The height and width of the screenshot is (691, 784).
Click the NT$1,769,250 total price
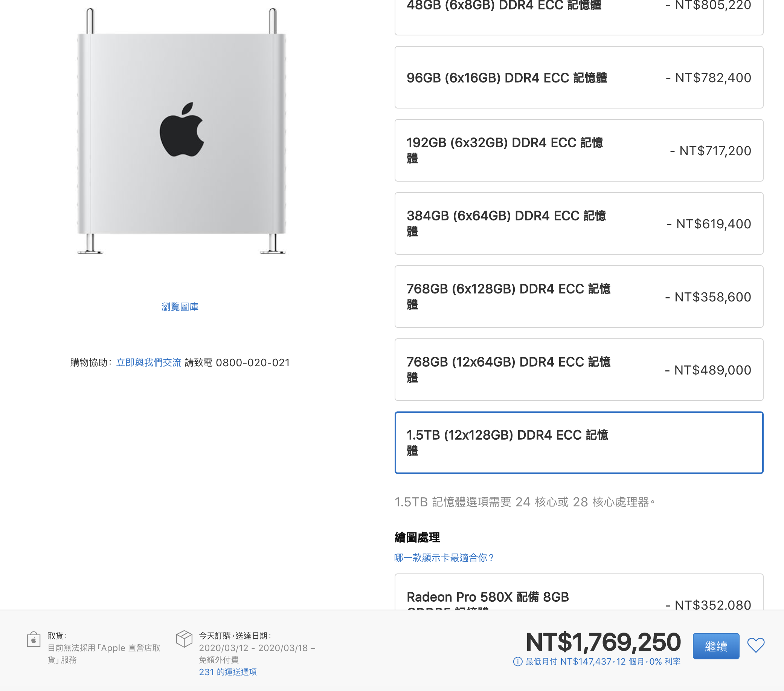point(603,642)
